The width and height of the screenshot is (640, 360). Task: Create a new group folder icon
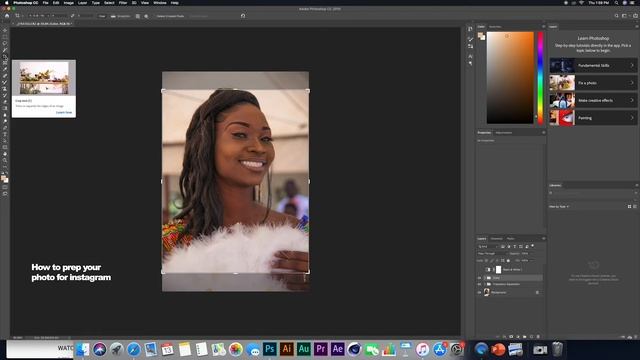coord(524,337)
